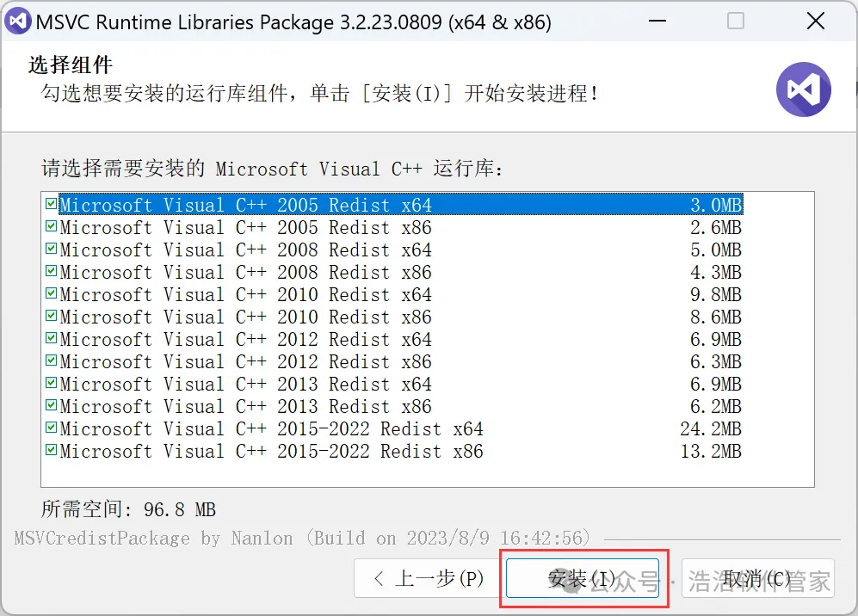Image resolution: width=858 pixels, height=616 pixels.
Task: Go back with the 上一步(P) button
Action: 428,578
